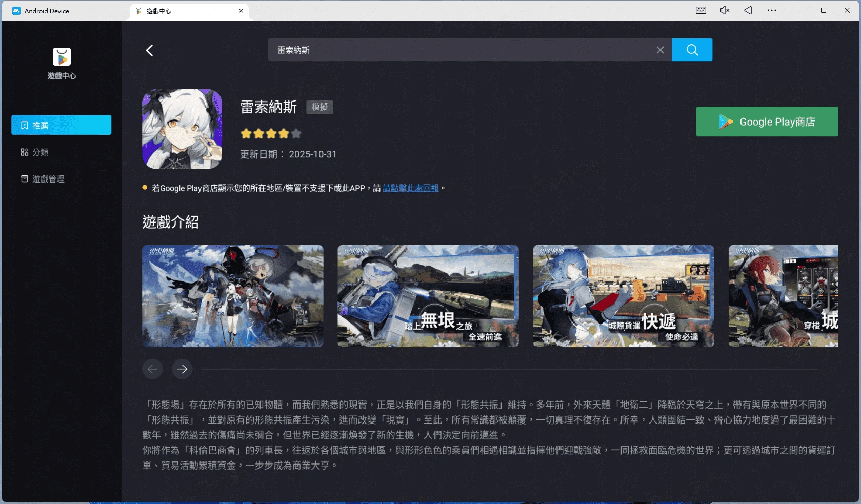Click the 遊戲中心 app logo in sidebar
Image resolution: width=861 pixels, height=504 pixels.
(61, 57)
